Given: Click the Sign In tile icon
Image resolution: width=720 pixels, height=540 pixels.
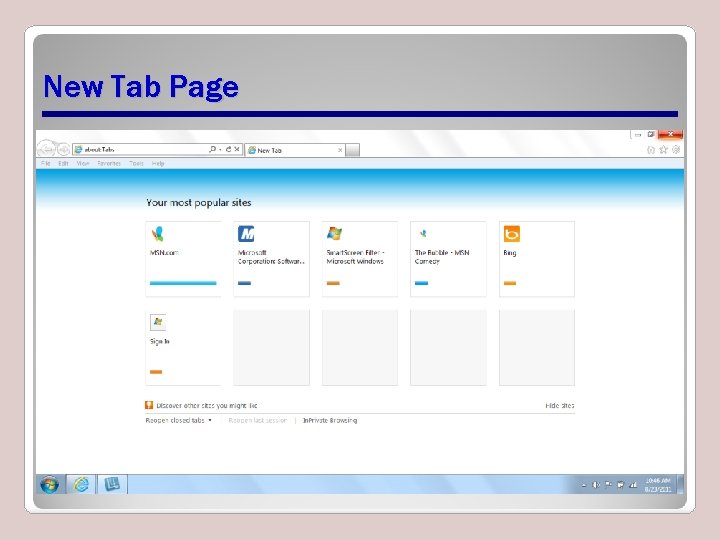Looking at the screenshot, I should (x=158, y=322).
